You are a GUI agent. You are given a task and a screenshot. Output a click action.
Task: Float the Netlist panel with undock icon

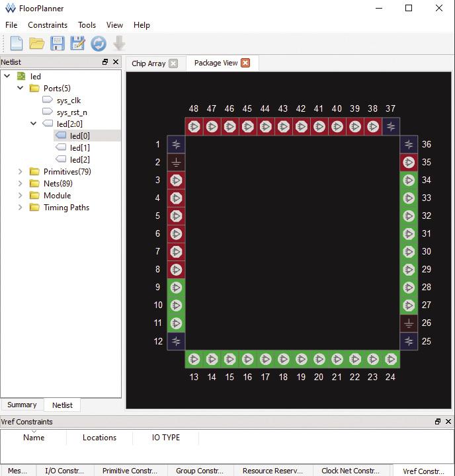point(105,62)
